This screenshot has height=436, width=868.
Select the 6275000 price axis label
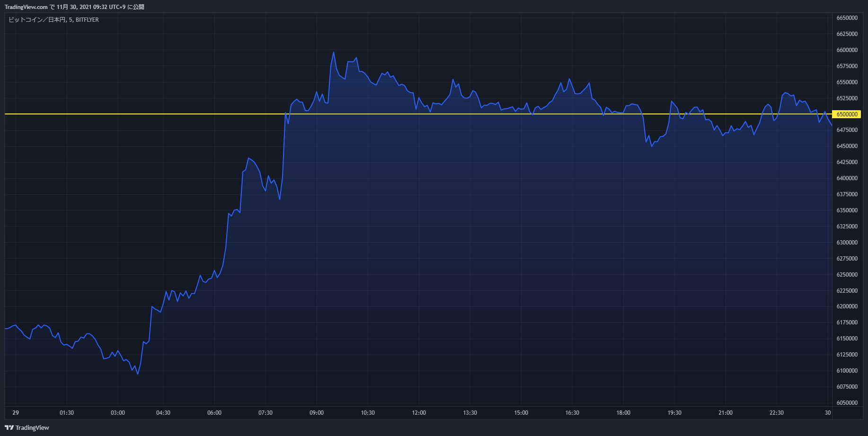click(x=847, y=259)
